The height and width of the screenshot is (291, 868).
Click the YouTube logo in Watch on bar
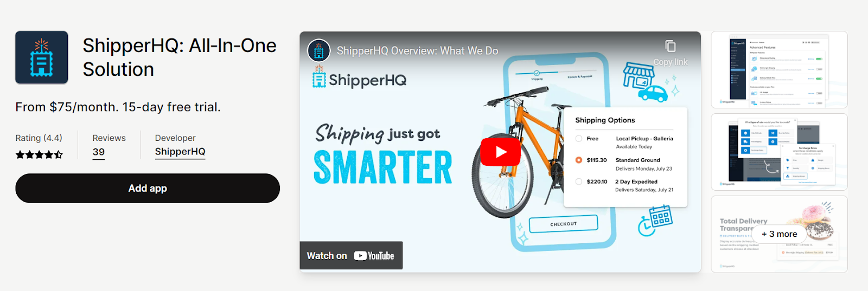374,256
